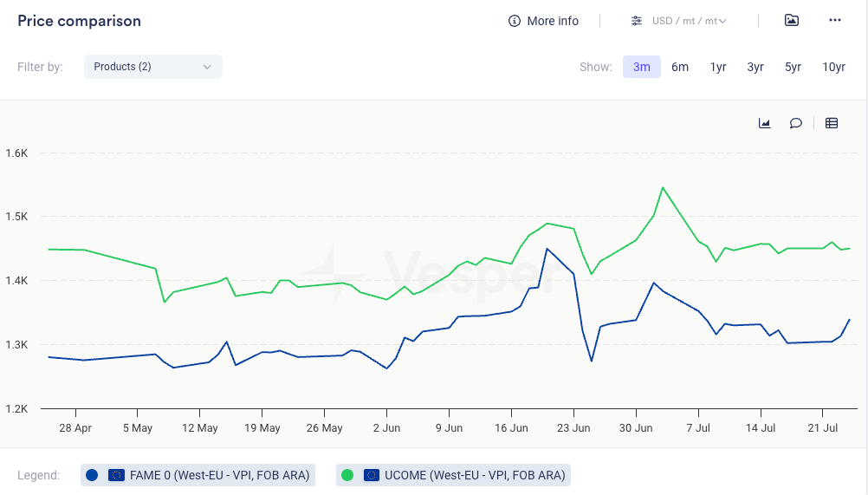Click the chevron arrow in Products filter
Image resolution: width=868 pixels, height=495 pixels.
[207, 67]
